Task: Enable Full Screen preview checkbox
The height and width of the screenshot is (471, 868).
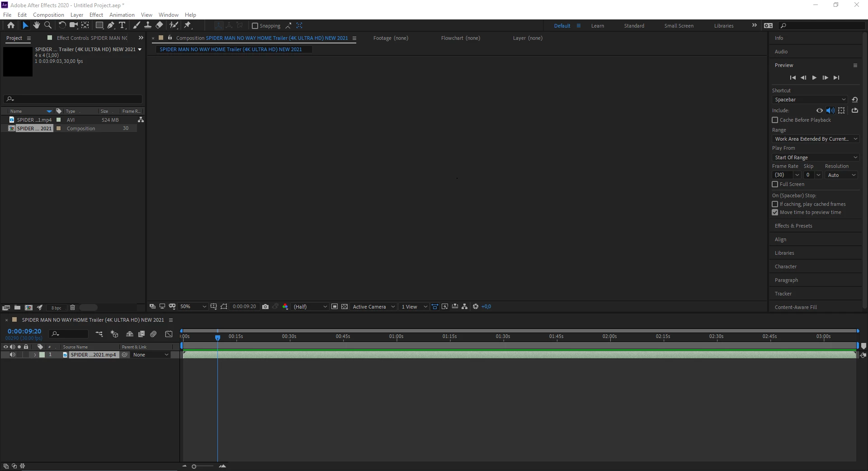Action: 775,184
